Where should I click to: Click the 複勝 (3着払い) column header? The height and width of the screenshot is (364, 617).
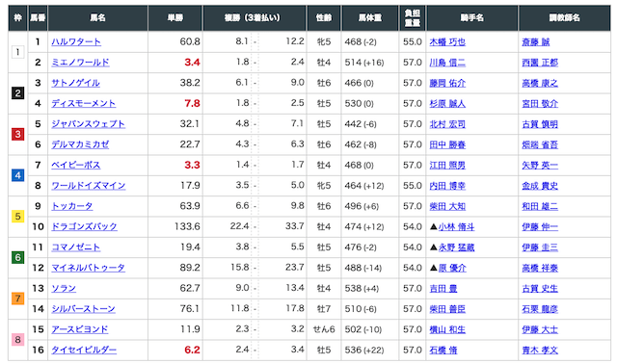[x=255, y=17]
